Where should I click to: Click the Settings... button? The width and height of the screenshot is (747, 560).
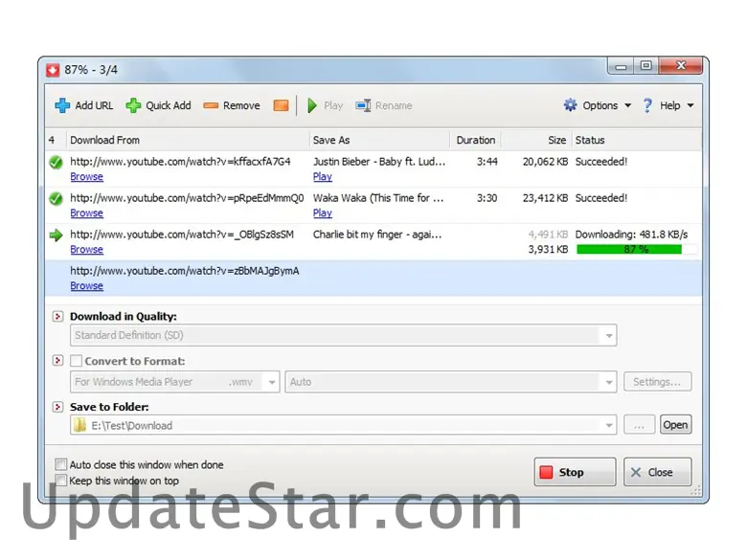(657, 382)
